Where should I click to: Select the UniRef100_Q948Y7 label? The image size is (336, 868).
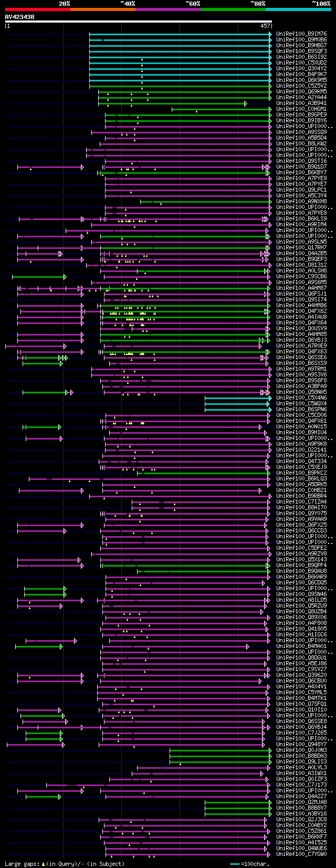point(301,745)
